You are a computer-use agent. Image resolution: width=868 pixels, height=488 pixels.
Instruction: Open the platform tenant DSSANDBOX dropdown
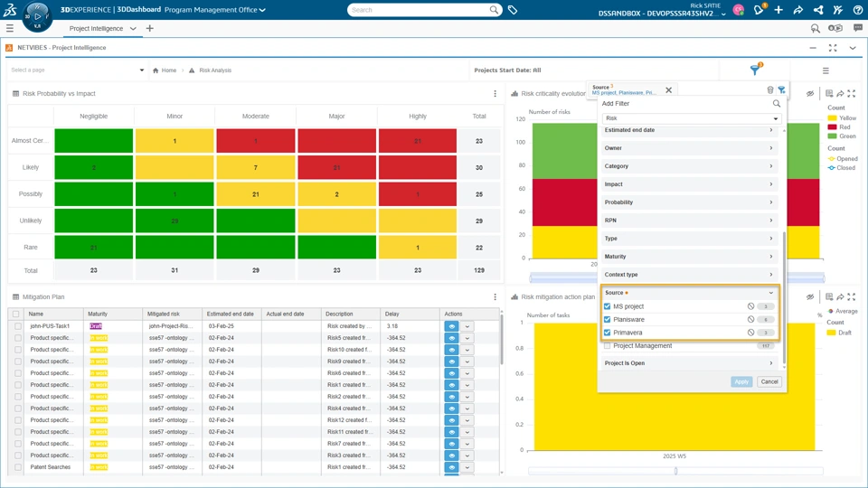point(662,14)
